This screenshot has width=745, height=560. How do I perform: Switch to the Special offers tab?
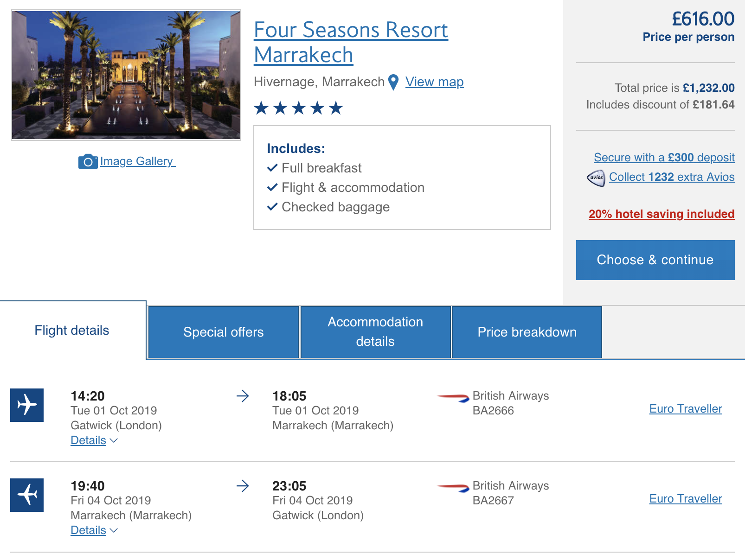click(x=223, y=332)
